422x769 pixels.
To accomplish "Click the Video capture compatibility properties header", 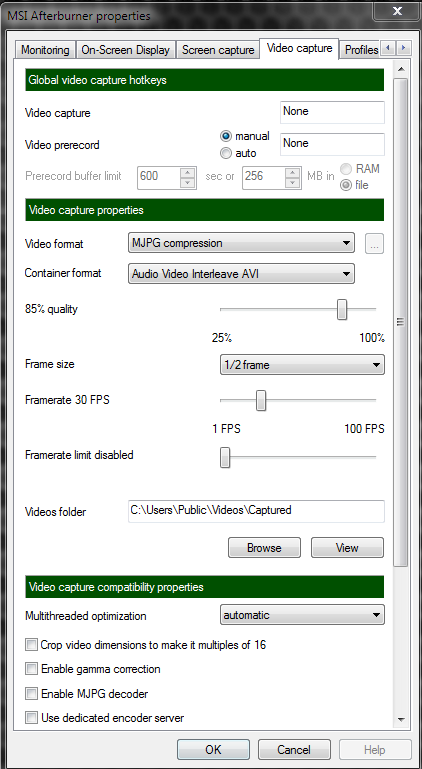I will click(x=205, y=587).
